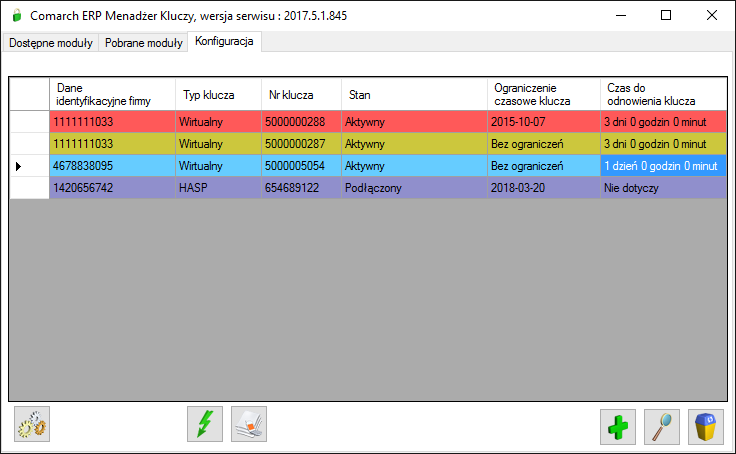
Task: Click current row arrow indicator header
Action: pyautogui.click(x=29, y=166)
